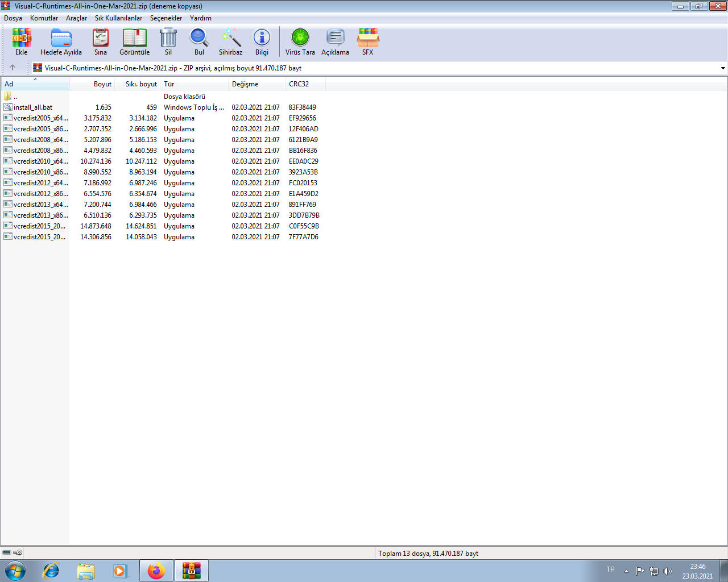Sort by the Boyut column header
The image size is (728, 582).
92,84
